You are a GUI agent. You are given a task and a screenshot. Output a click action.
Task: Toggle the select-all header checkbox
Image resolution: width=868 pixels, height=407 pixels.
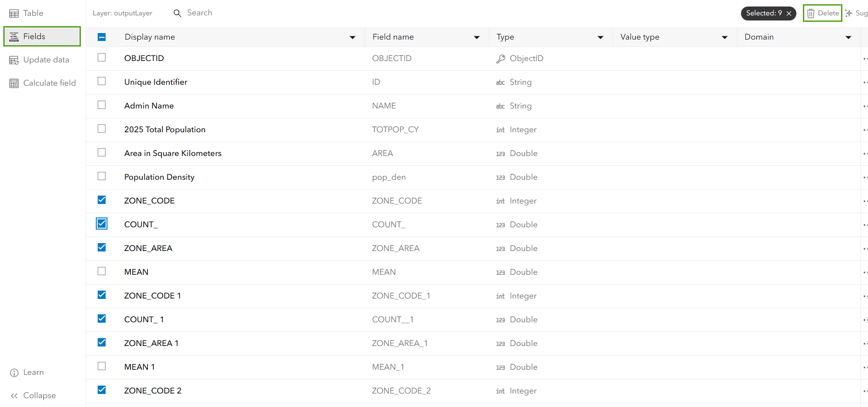pyautogui.click(x=102, y=37)
